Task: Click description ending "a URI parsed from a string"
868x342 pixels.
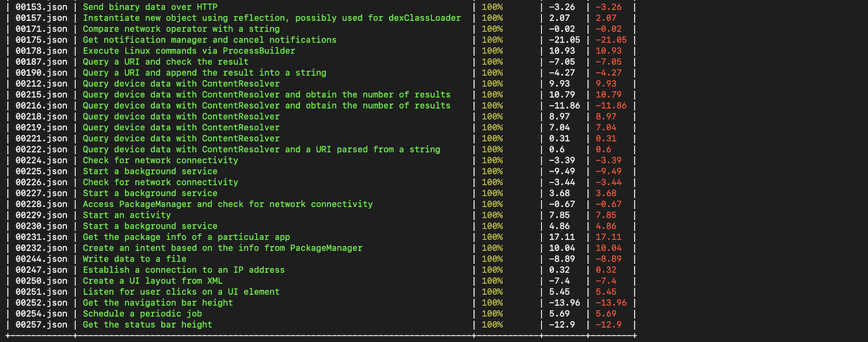Action: pyautogui.click(x=261, y=149)
